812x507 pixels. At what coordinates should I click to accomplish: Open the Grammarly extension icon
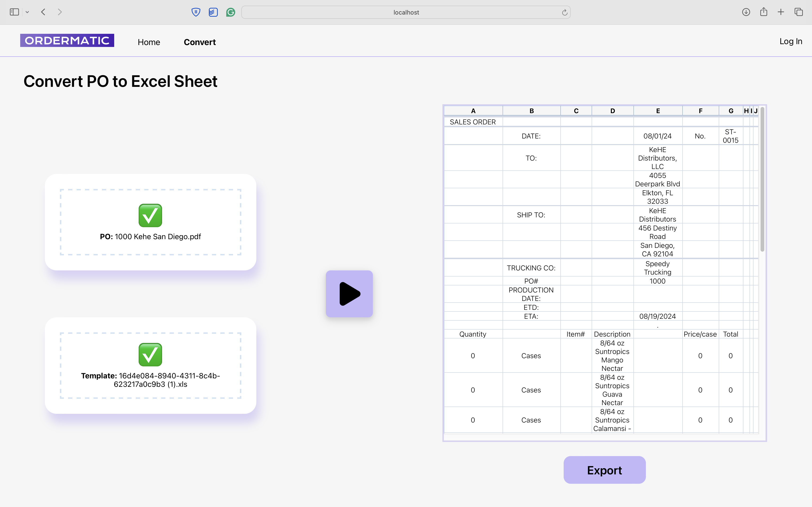point(230,12)
